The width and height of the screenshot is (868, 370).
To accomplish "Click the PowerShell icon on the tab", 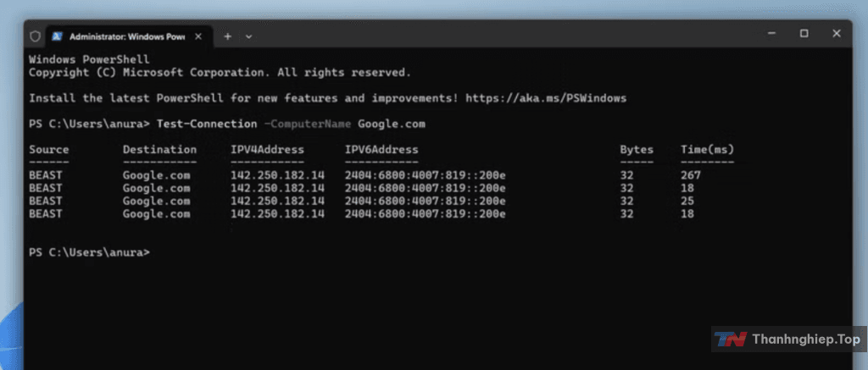I will [x=57, y=36].
